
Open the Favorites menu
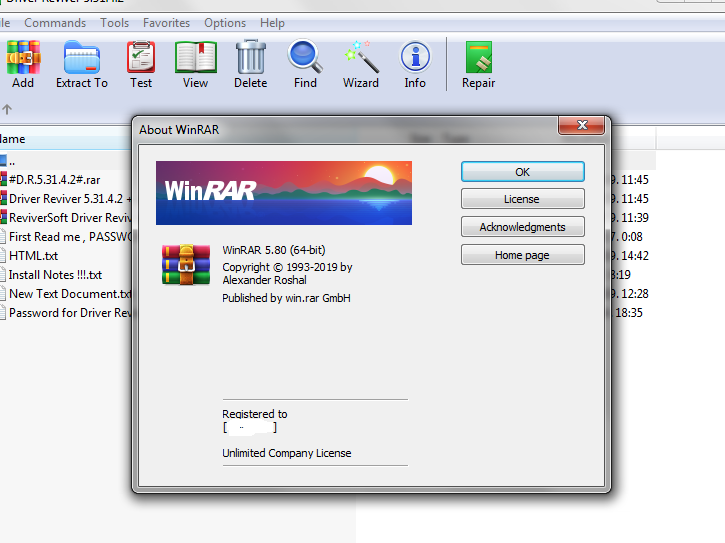(166, 23)
